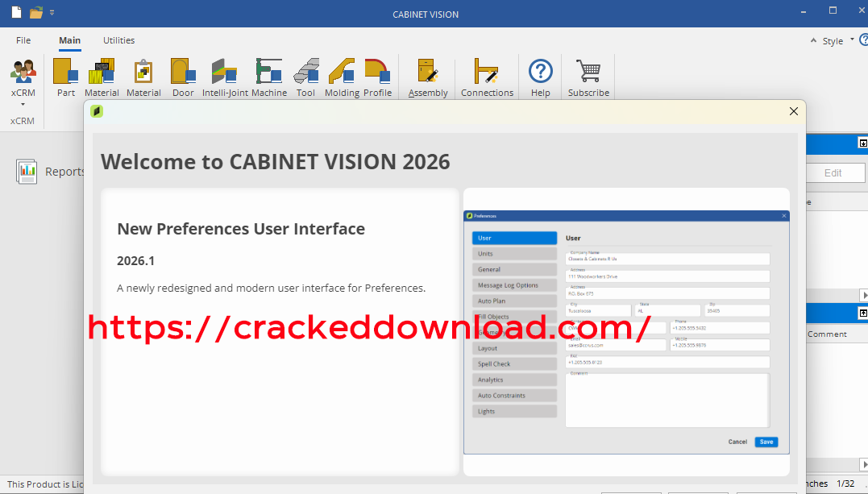Open the Assembly icon
Screen dimensions: 868x494
click(x=428, y=71)
